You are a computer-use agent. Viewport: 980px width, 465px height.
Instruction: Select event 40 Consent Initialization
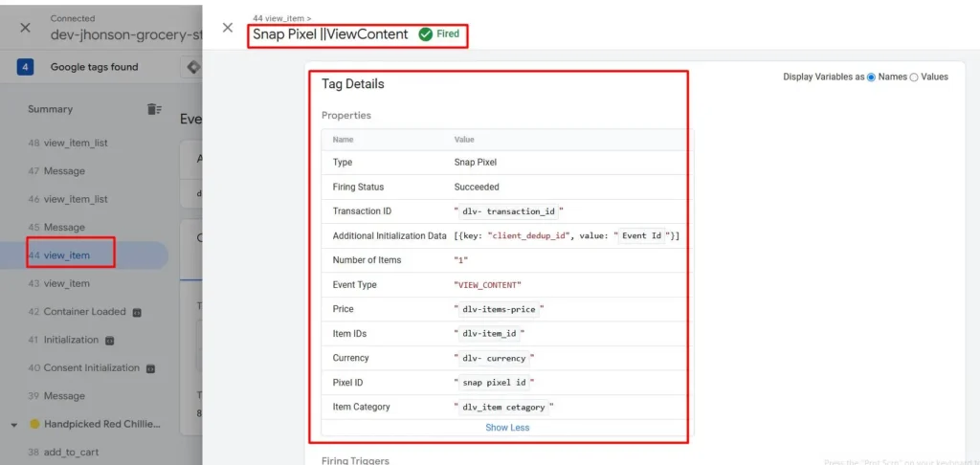coord(84,367)
